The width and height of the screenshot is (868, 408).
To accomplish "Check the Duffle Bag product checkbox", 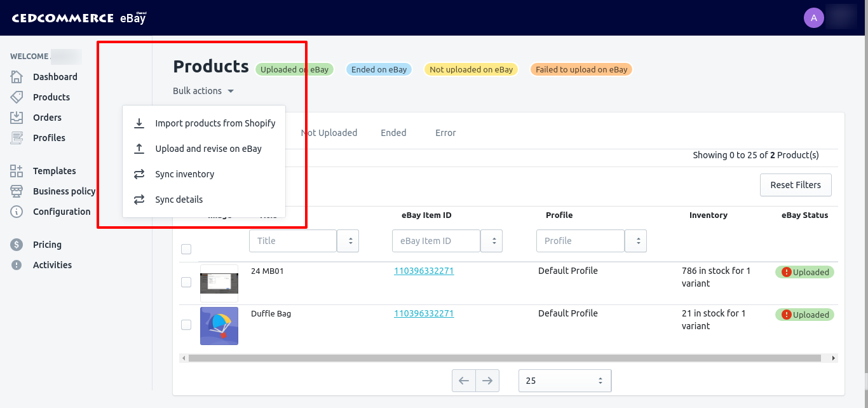I will (186, 325).
